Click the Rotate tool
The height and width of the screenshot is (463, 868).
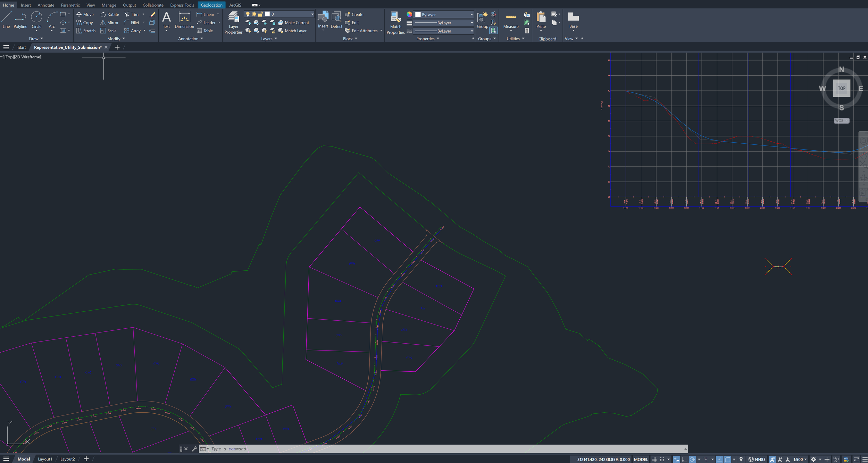pyautogui.click(x=110, y=14)
